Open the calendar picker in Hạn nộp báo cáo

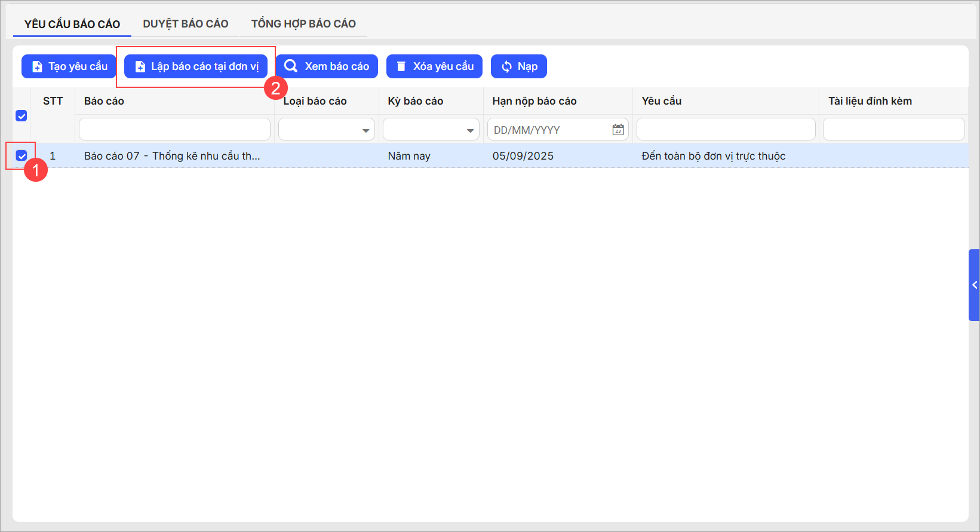point(618,130)
